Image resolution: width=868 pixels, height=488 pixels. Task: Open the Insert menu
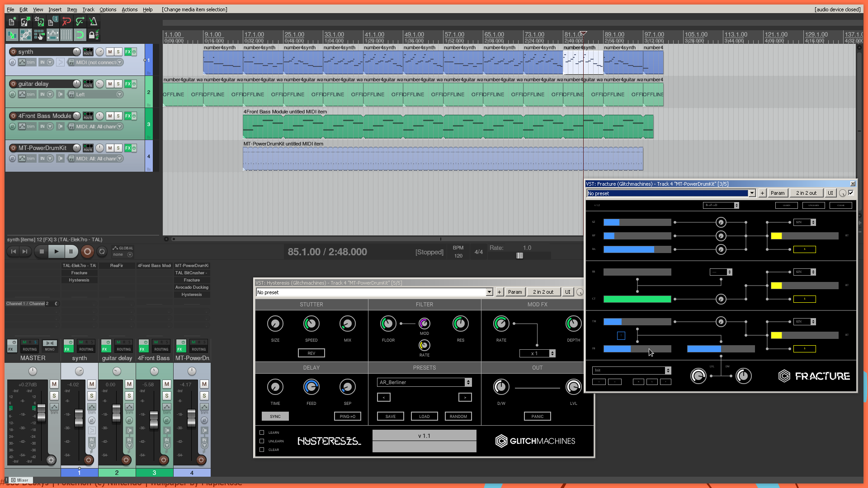pyautogui.click(x=55, y=9)
